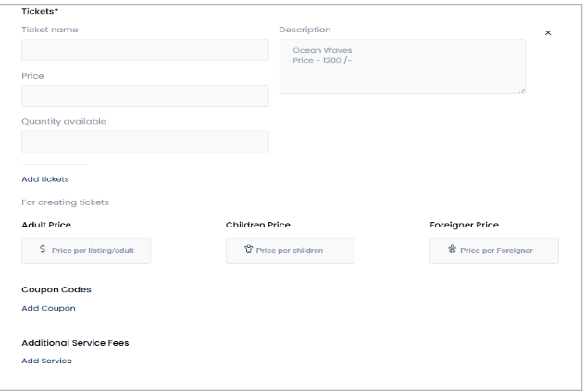Image resolution: width=585 pixels, height=392 pixels.
Task: Remove the ticket using the X icon
Action: tap(548, 33)
